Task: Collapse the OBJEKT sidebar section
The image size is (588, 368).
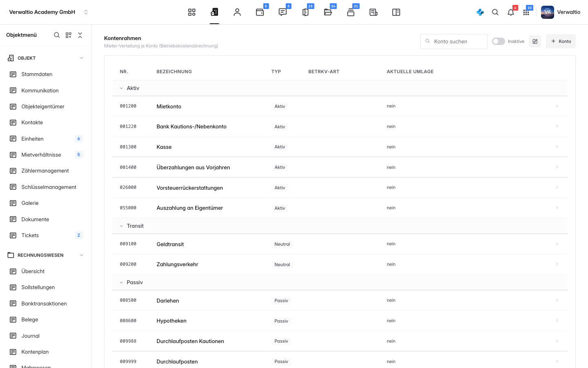Action: [82, 58]
